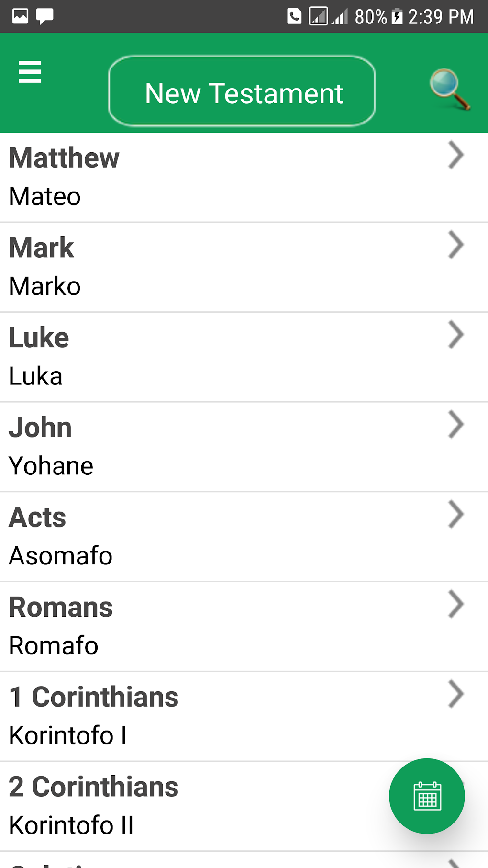Open the 1 Corinthians book entry
This screenshot has width=488, height=868.
point(191,716)
